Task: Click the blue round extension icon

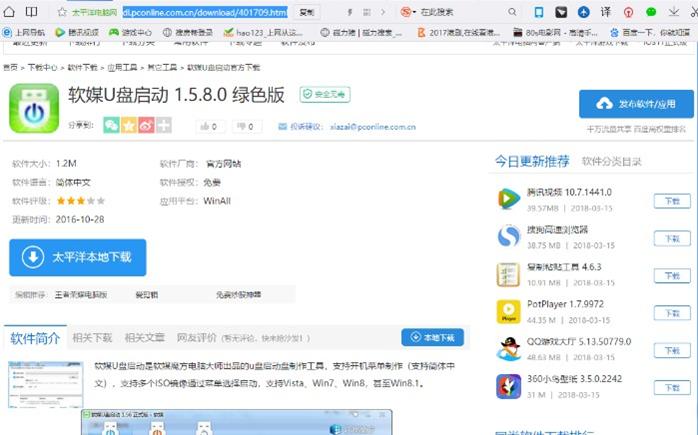Action: click(584, 12)
